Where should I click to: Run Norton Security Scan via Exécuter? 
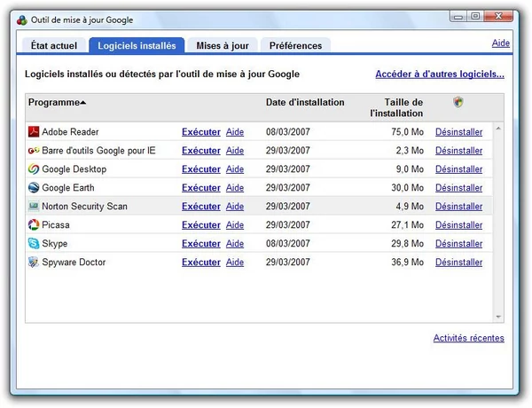[201, 206]
